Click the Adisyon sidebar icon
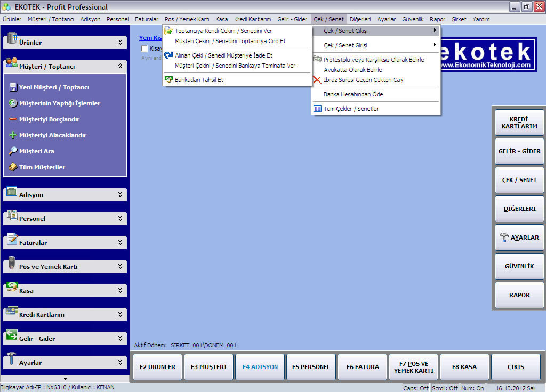This screenshot has height=392, width=546. pyautogui.click(x=12, y=191)
